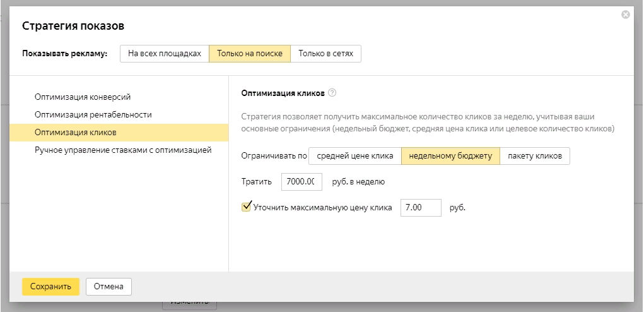Click the Стратегия показов dialog title

[x=73, y=26]
